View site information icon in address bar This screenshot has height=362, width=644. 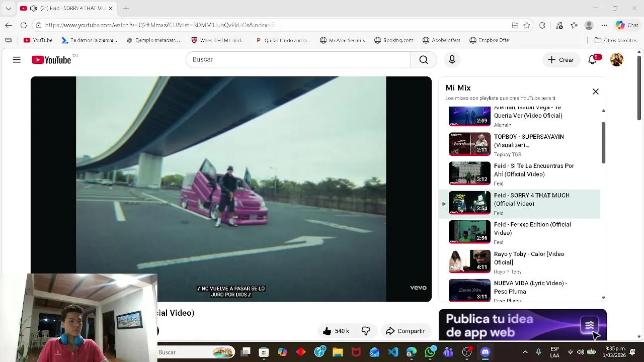point(39,25)
